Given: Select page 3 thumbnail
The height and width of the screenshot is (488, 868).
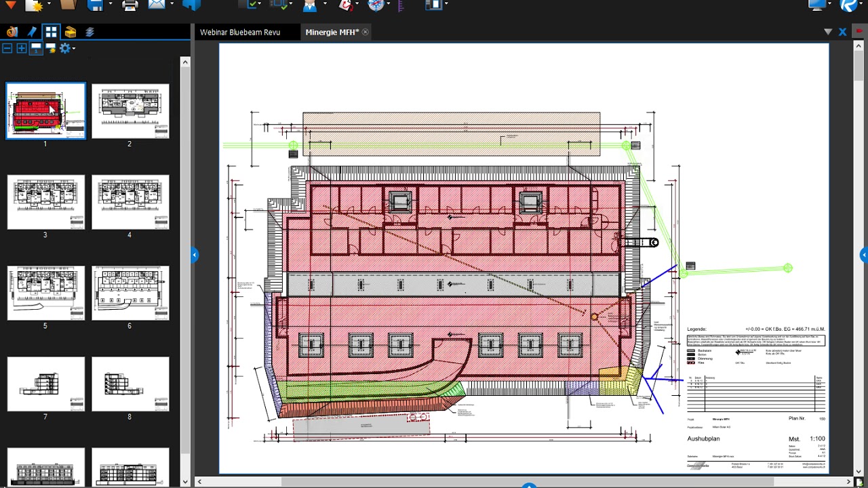Looking at the screenshot, I should 46,202.
